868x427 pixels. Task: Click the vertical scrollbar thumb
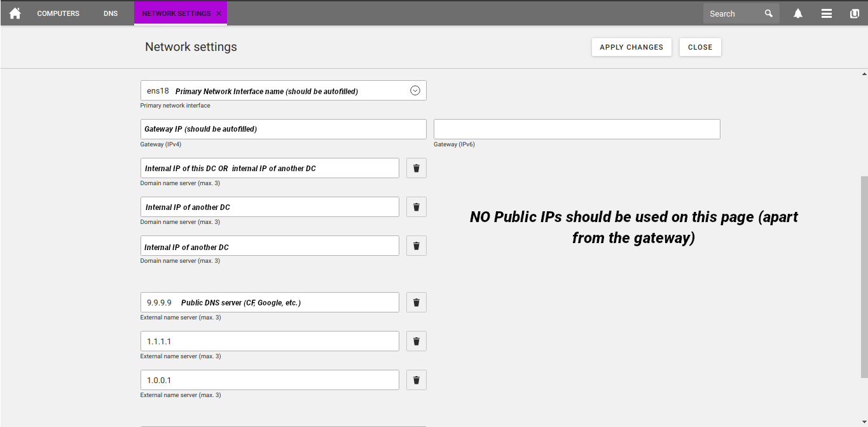(864, 277)
